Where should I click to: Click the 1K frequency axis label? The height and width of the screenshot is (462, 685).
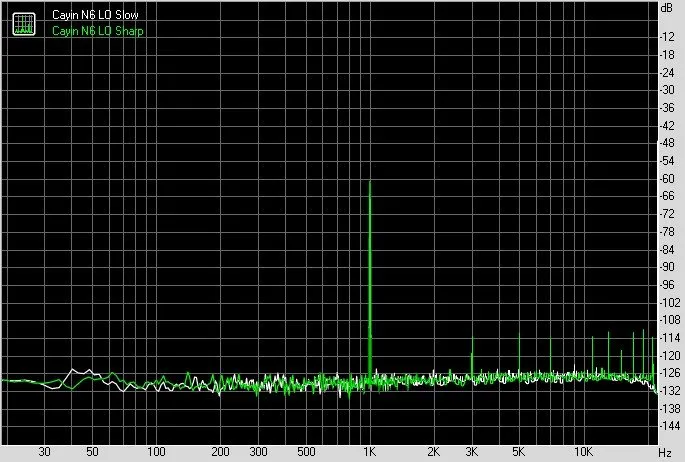pyautogui.click(x=370, y=452)
